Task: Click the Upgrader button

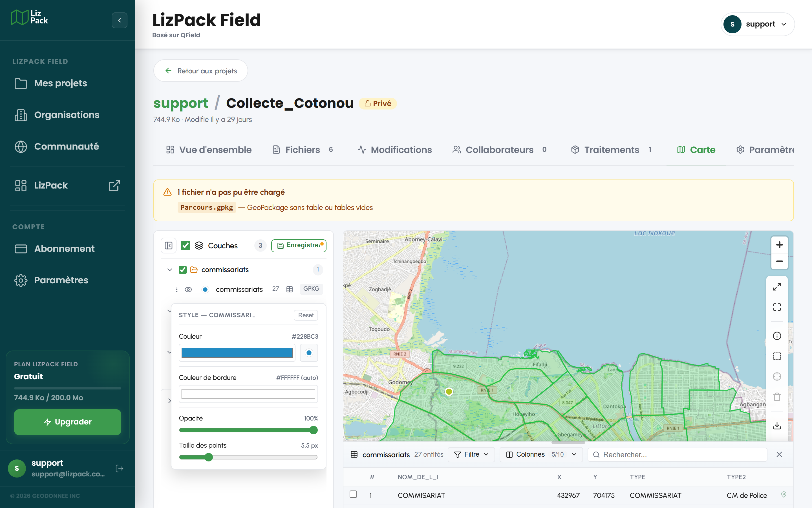Action: point(67,422)
